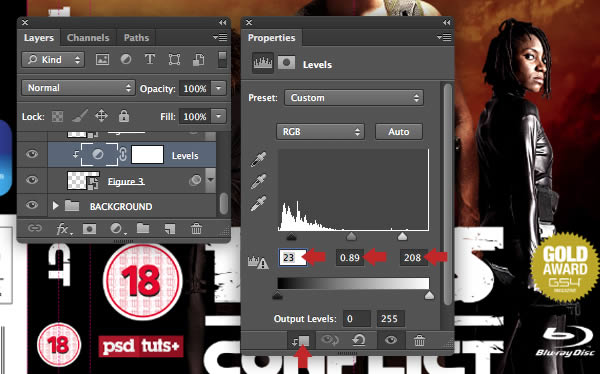Filter layers by shape layer icon
The height and width of the screenshot is (374, 600).
(x=174, y=59)
